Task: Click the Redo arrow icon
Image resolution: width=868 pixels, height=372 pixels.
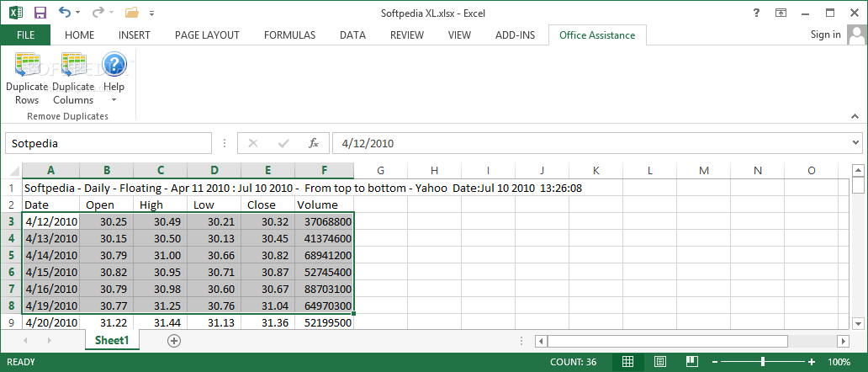Action: (x=98, y=12)
